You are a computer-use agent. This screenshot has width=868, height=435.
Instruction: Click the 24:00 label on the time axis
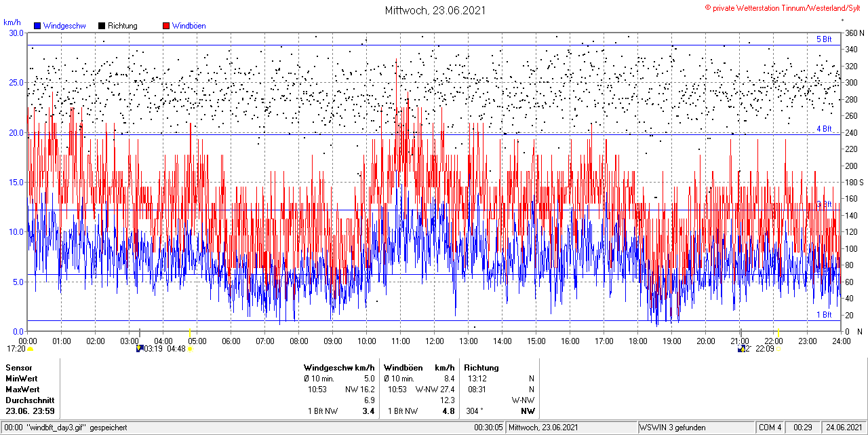click(x=842, y=341)
